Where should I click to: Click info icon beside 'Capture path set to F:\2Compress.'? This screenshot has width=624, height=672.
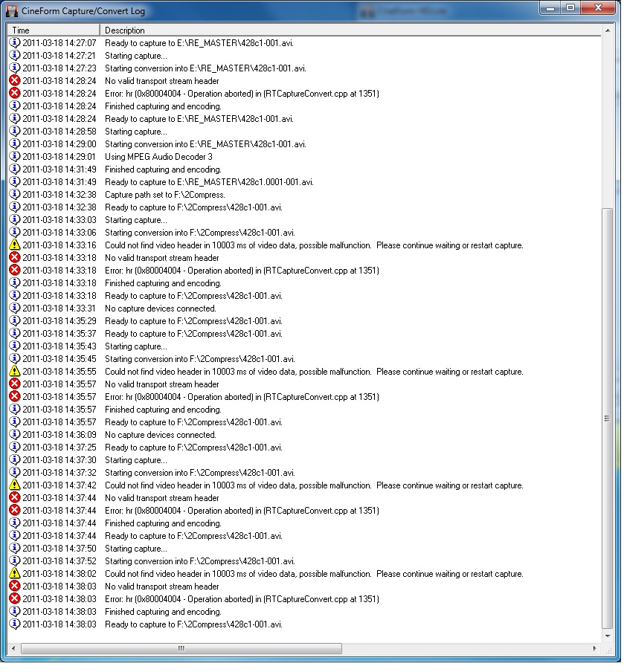click(15, 195)
